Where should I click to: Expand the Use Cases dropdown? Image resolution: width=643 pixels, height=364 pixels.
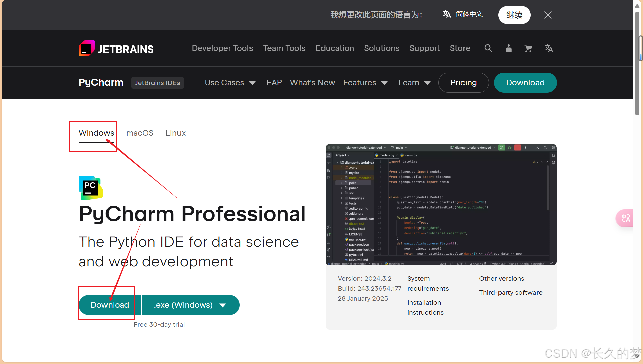tap(230, 83)
